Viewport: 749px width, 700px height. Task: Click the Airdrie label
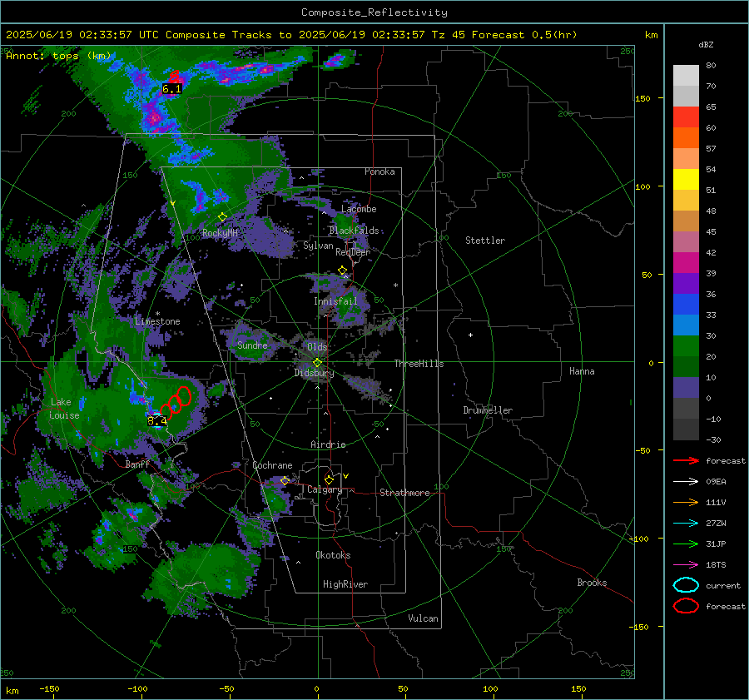(328, 444)
